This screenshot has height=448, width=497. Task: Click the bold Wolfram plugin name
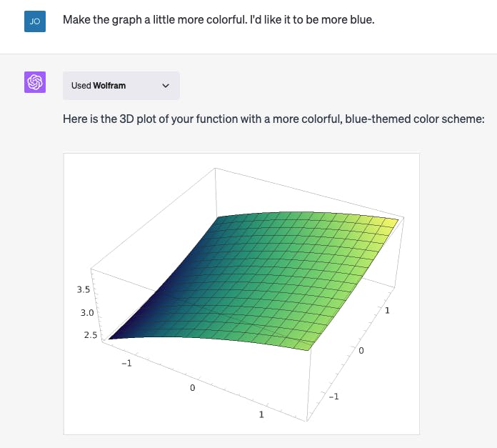coord(109,86)
